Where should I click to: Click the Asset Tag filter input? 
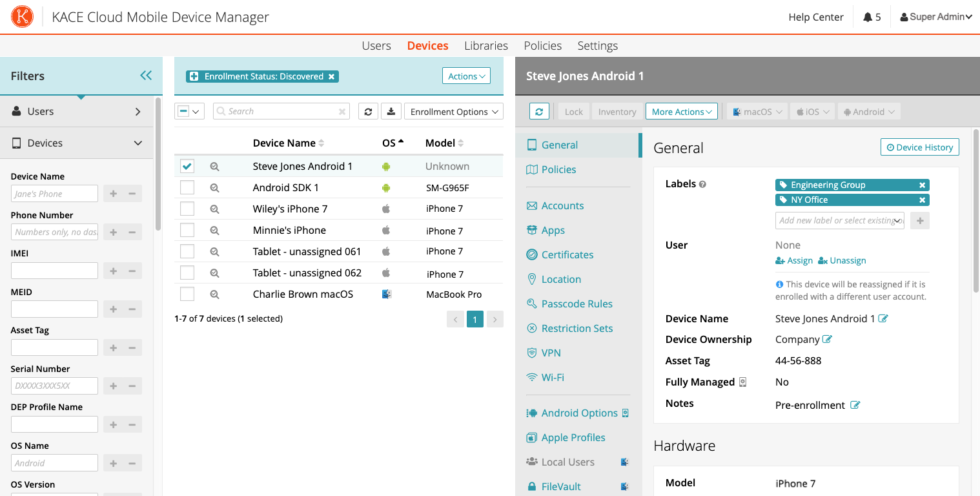point(54,347)
